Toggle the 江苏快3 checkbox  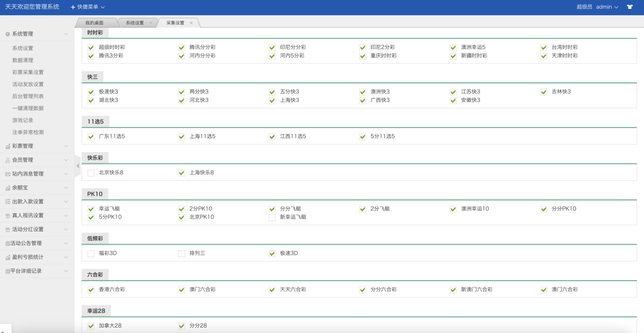click(453, 92)
